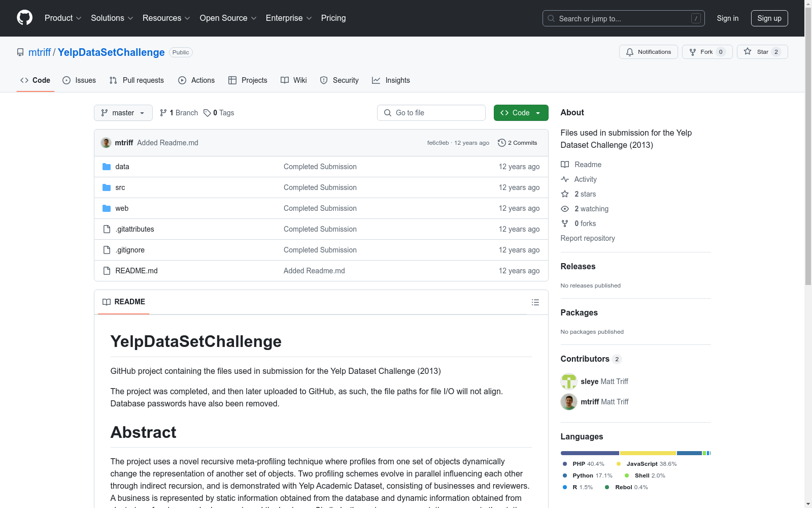Viewport: 812px width, 508px height.
Task: Click the .gitignore file icon
Action: click(x=107, y=250)
